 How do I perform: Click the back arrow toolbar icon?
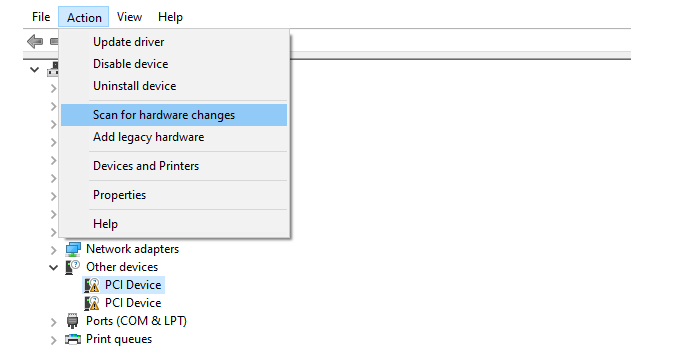coord(35,42)
